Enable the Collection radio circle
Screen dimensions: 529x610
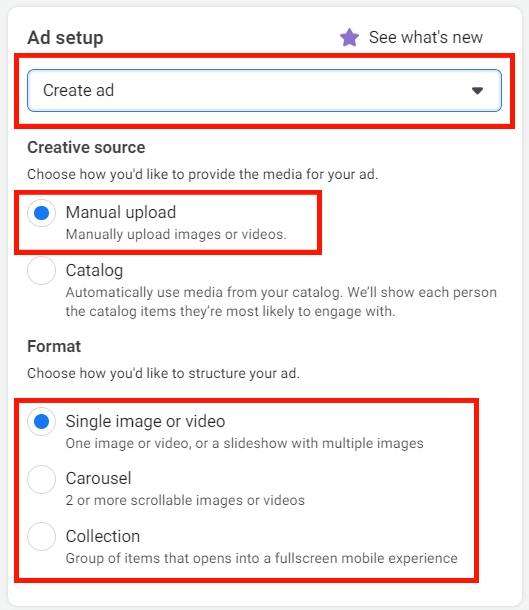(x=41, y=536)
